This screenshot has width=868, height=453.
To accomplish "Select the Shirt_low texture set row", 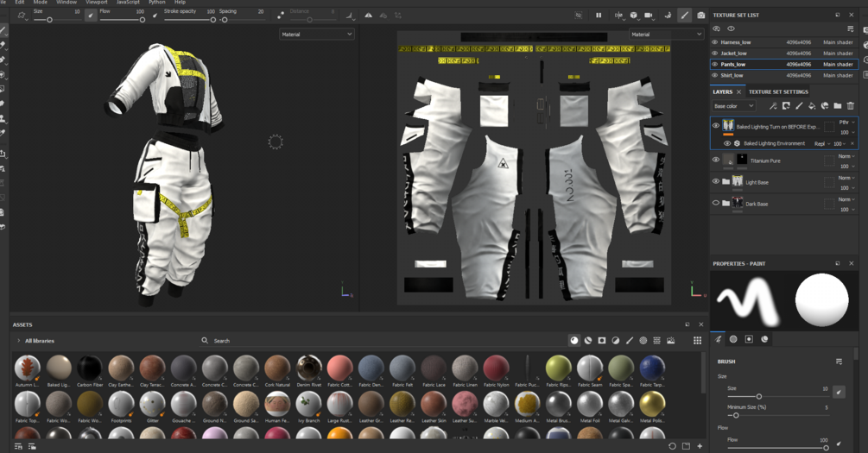I will click(x=784, y=75).
